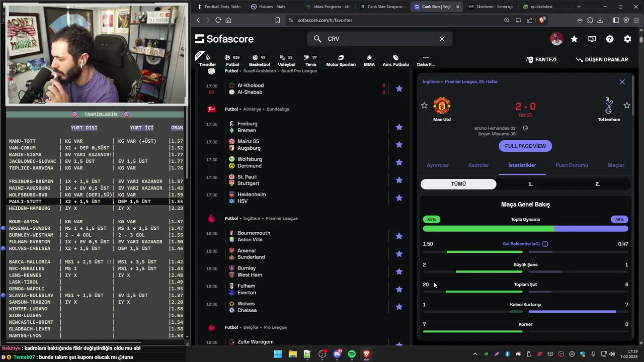
Task: Open Amr. Futbolu category
Action: point(395,60)
